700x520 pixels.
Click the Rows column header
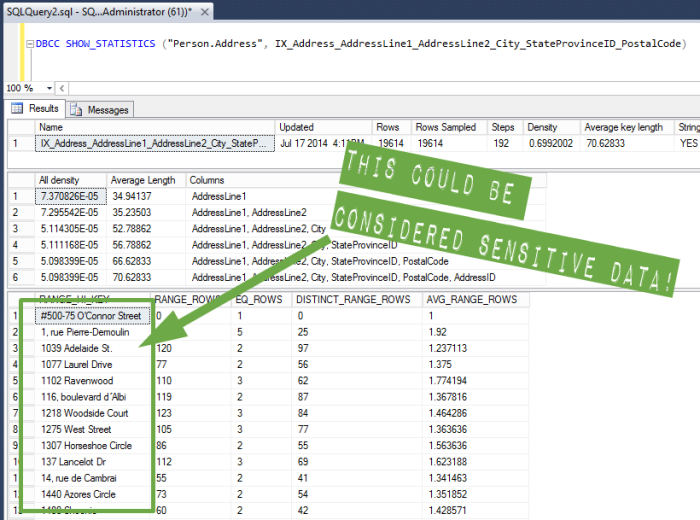coord(392,127)
